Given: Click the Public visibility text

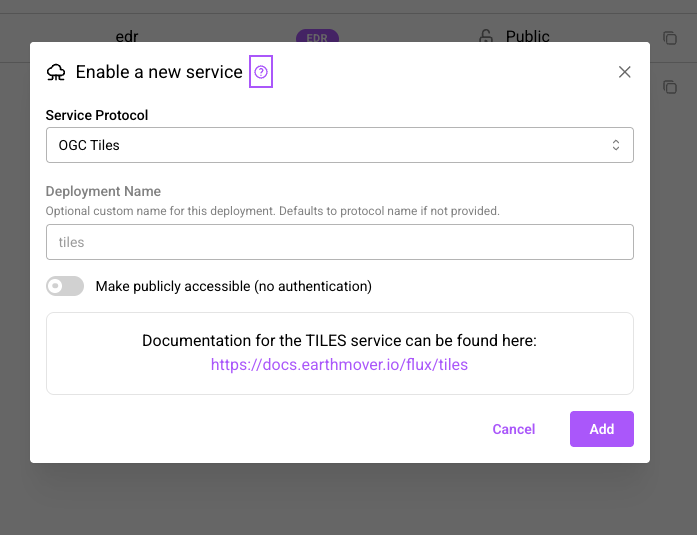Looking at the screenshot, I should click(528, 36).
